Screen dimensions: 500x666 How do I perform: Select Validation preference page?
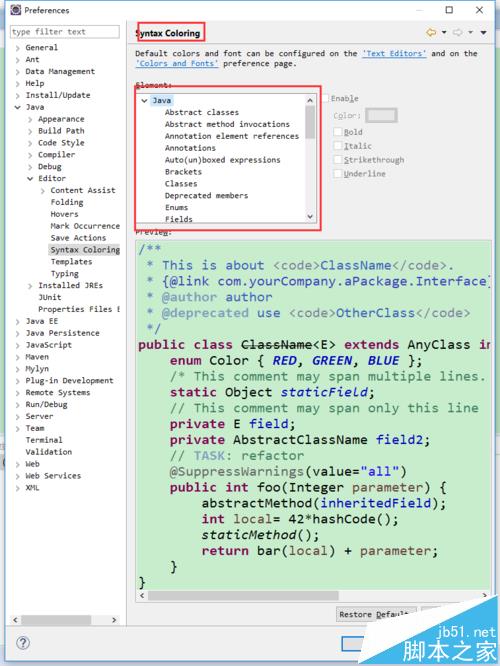[48, 452]
